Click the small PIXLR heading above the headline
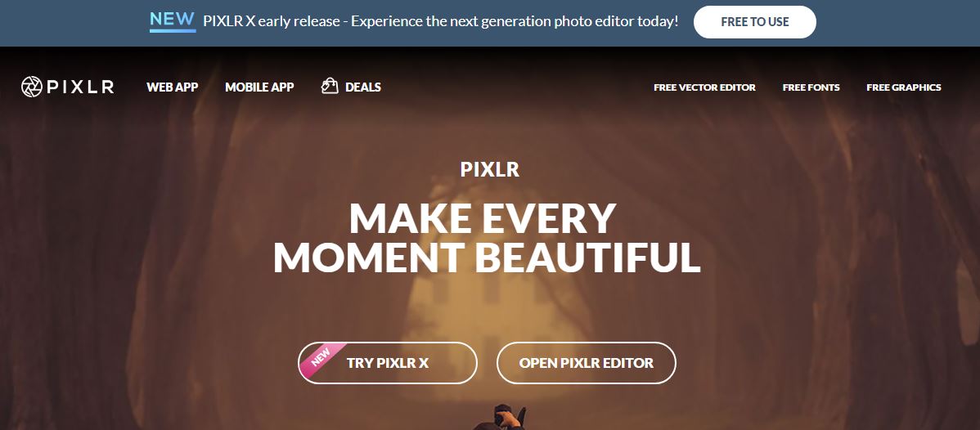This screenshot has width=980, height=430. point(489,169)
